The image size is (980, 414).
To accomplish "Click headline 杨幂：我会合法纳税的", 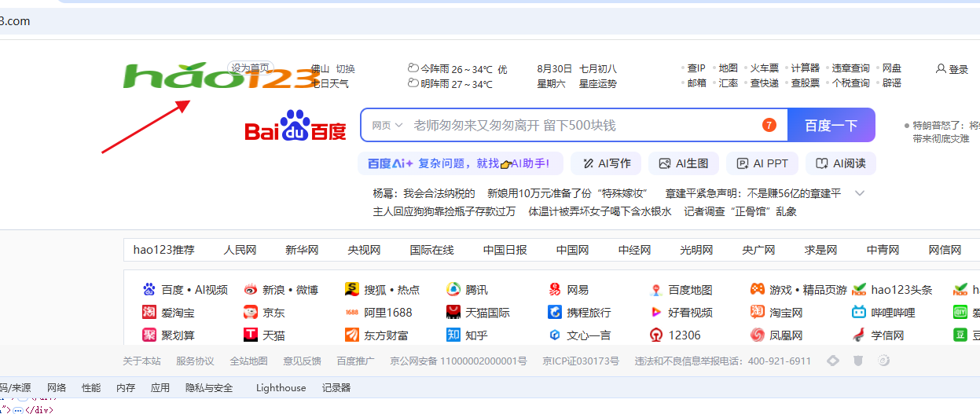I will point(424,193).
